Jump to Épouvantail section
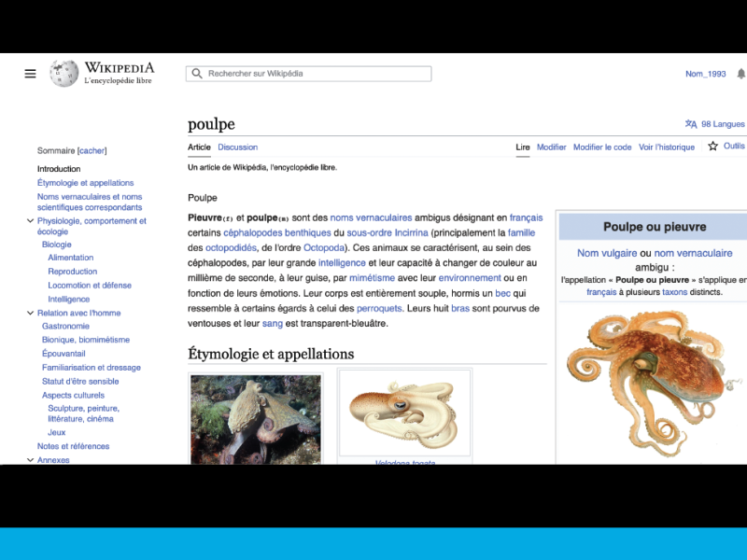The image size is (747, 560). click(x=63, y=354)
